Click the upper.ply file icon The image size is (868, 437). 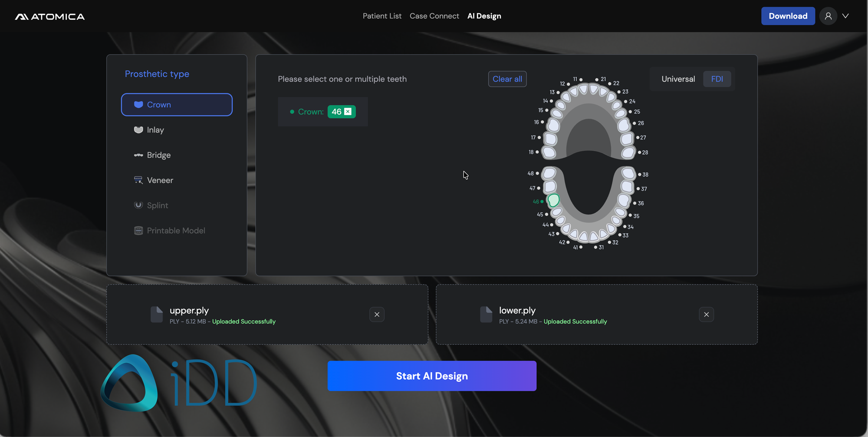[x=157, y=315]
